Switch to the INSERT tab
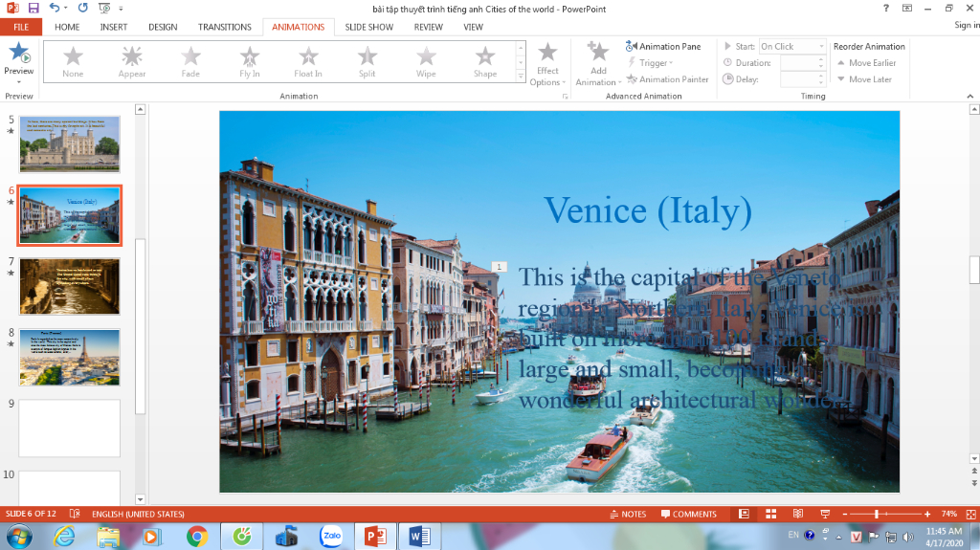The image size is (980, 550). click(114, 27)
